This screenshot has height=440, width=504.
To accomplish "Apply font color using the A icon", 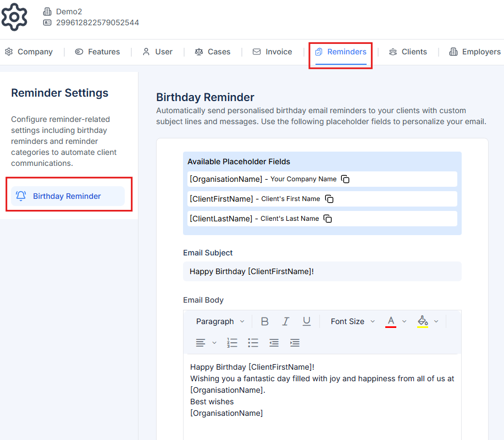I will [391, 321].
